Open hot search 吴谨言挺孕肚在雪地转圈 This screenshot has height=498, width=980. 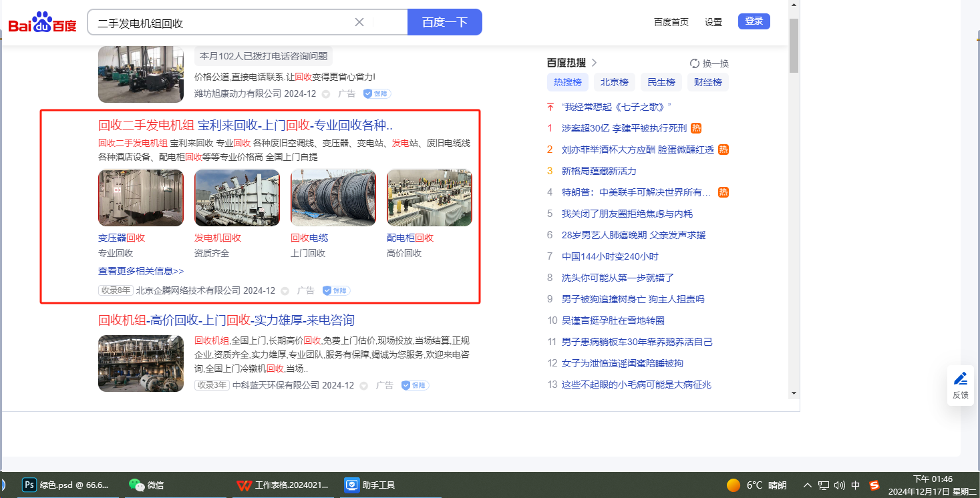(613, 320)
